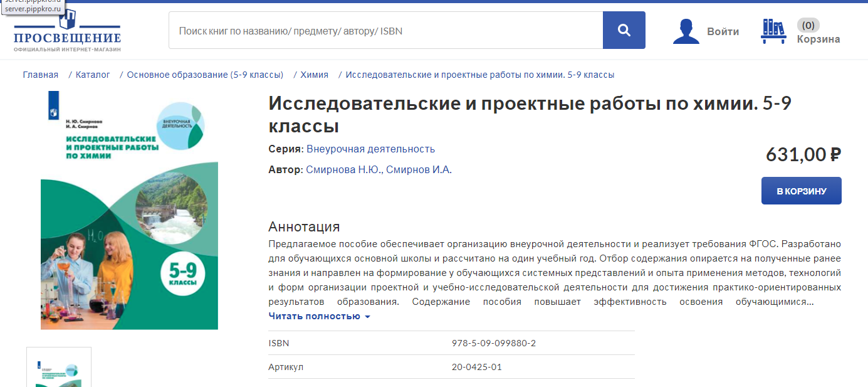Focus the book search input field

[385, 30]
